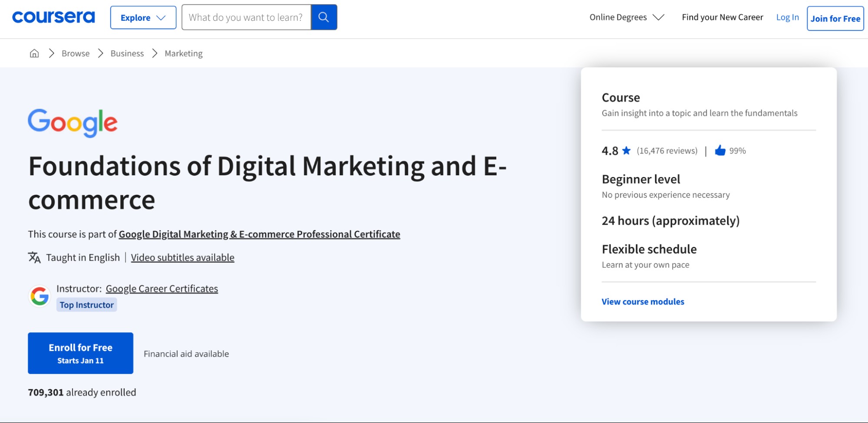
Task: Click the Google wordmark logo
Action: 73,123
